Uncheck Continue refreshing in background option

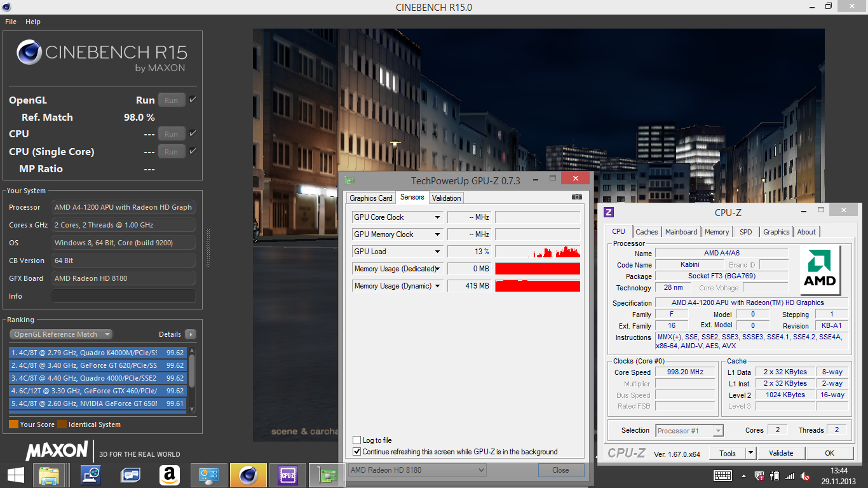[x=356, y=452]
